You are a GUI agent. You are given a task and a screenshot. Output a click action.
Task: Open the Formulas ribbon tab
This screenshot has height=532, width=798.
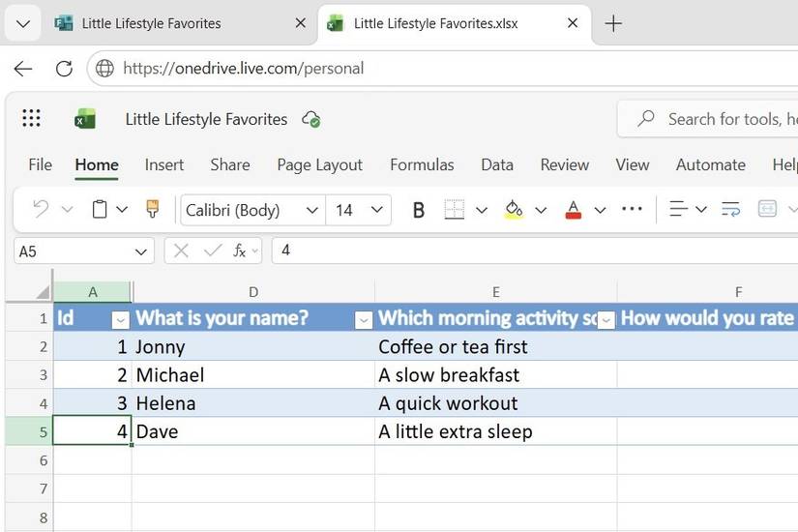click(x=422, y=165)
